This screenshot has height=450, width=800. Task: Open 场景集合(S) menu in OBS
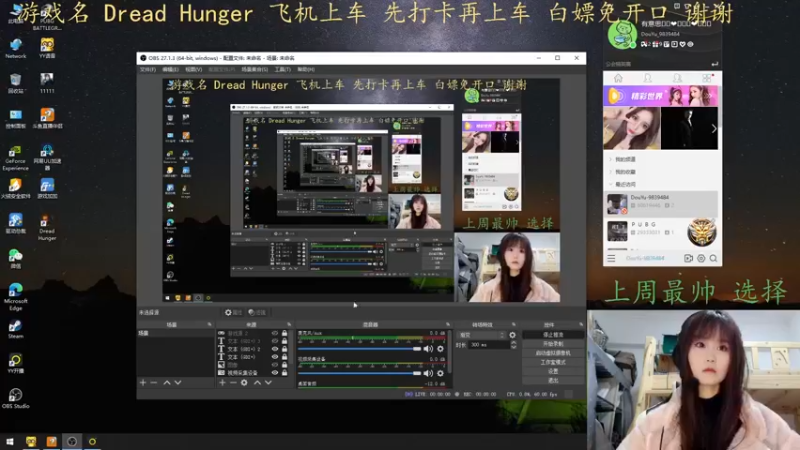pos(255,69)
